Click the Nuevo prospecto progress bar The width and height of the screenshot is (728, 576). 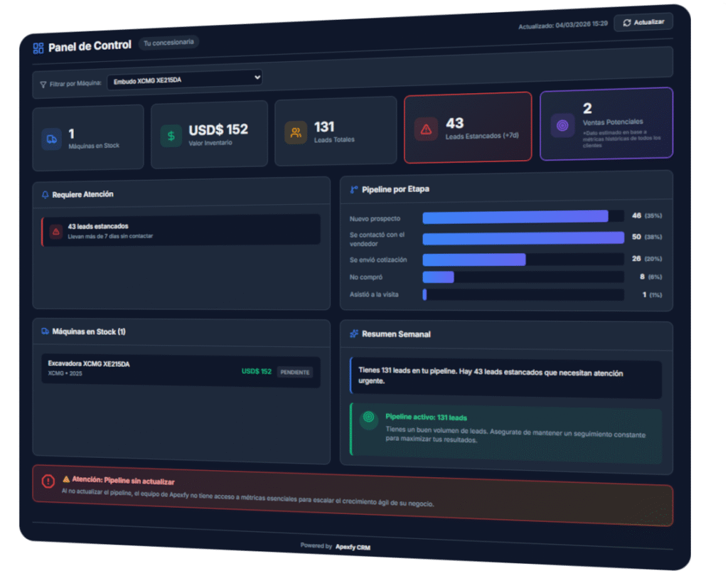pyautogui.click(x=515, y=216)
